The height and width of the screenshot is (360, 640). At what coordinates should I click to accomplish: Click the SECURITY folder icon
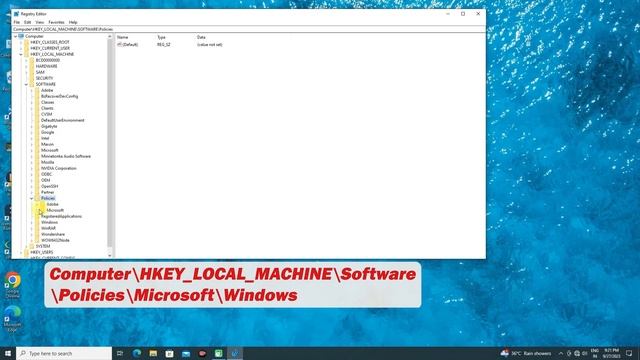[32, 78]
